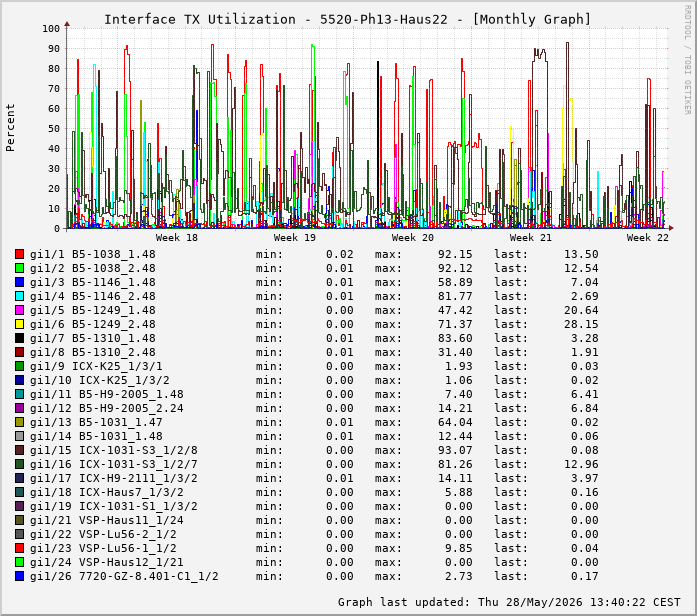
Task: Click the swatch for gi1/22 VSP-Lu56-2_1/2
Action: (19, 534)
